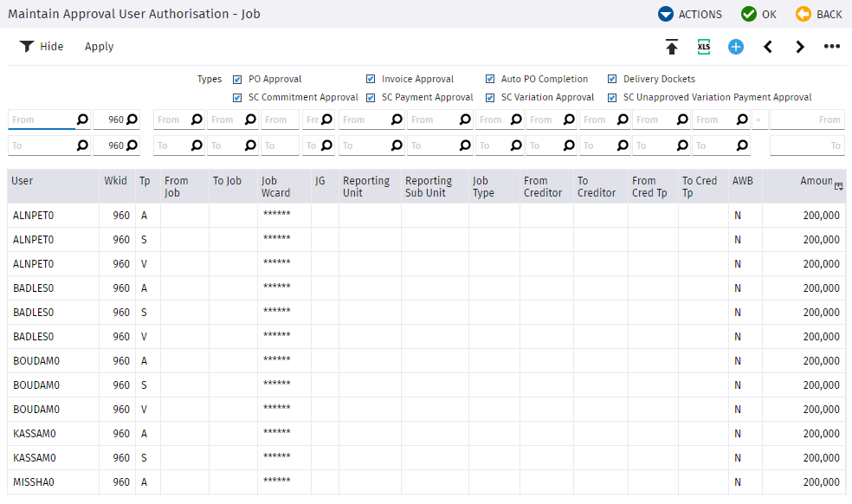
Task: Click the Job Wcard From filter field
Action: click(280, 120)
